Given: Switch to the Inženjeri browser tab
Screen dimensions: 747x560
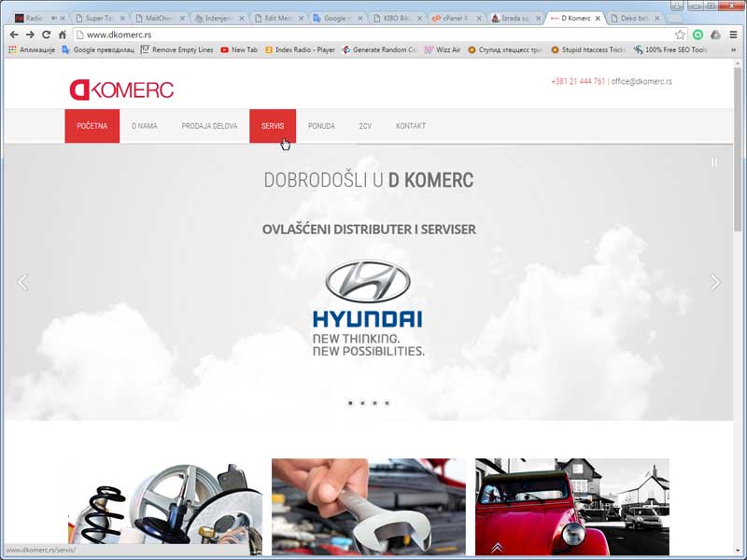Looking at the screenshot, I should click(x=218, y=18).
